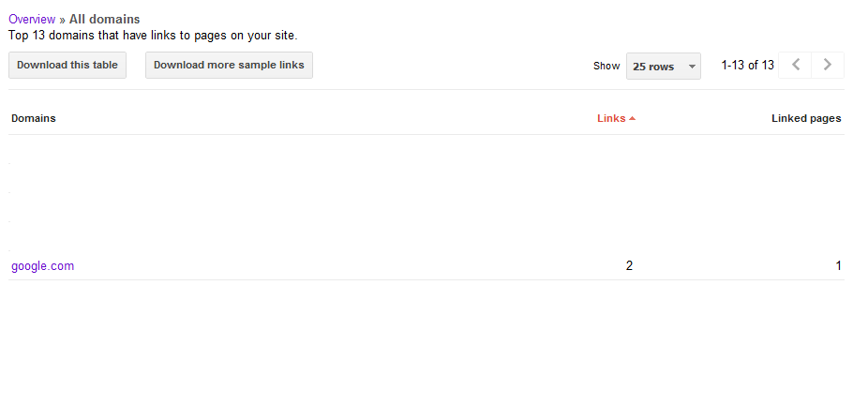Open the 25 rows dropdown
Viewport: 868px width, 405px height.
pos(663,67)
